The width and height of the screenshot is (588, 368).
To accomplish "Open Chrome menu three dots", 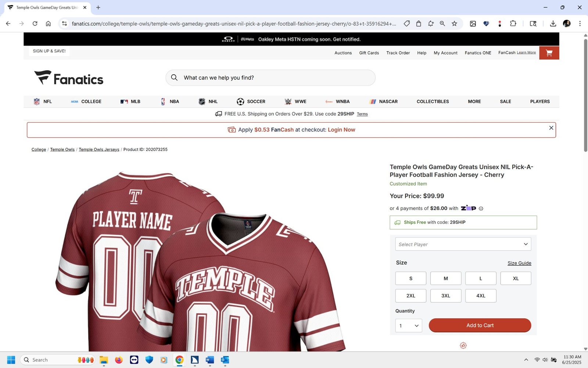I will 580,24.
